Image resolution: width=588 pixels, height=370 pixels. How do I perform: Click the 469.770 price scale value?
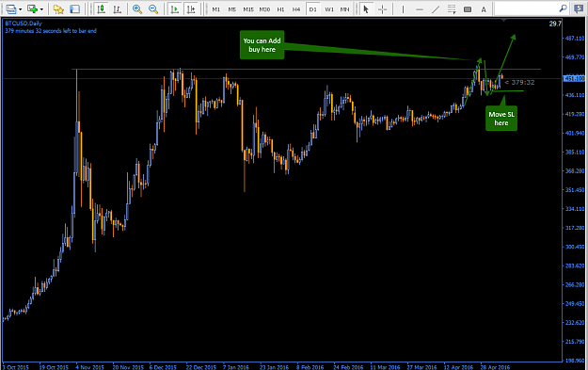click(x=575, y=57)
